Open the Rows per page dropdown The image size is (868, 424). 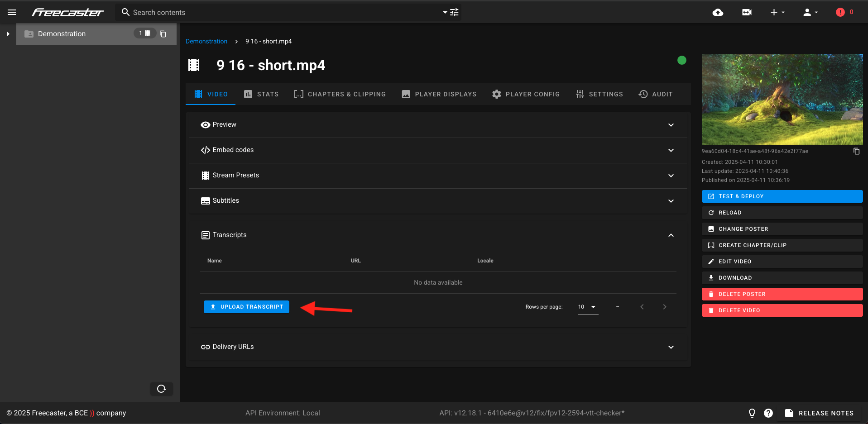588,307
